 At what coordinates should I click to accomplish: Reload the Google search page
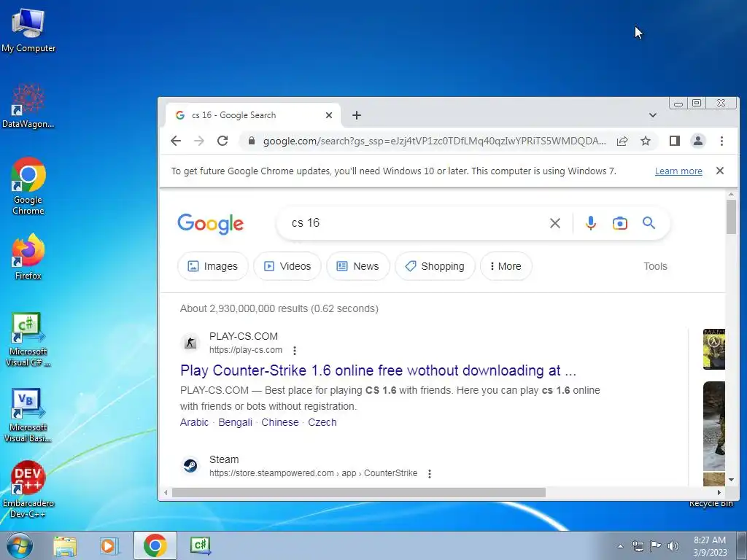click(x=222, y=141)
